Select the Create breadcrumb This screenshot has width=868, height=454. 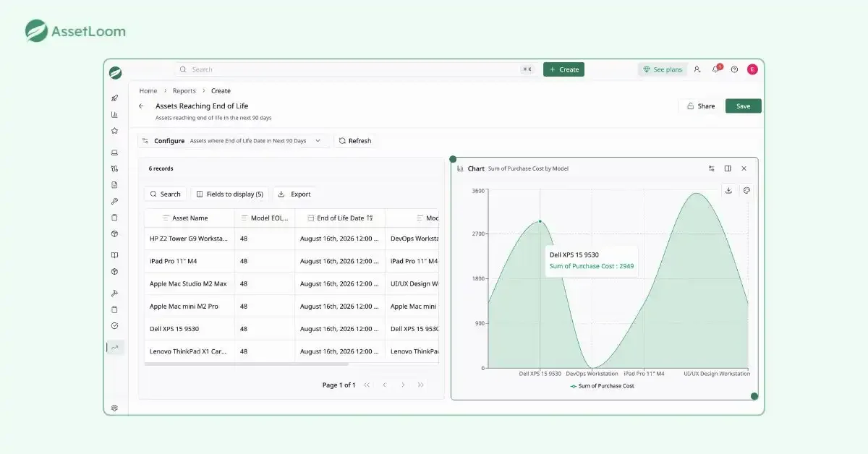[221, 91]
